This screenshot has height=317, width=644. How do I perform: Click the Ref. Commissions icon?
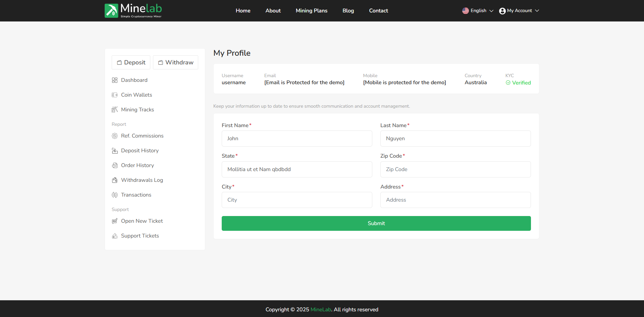pos(115,136)
